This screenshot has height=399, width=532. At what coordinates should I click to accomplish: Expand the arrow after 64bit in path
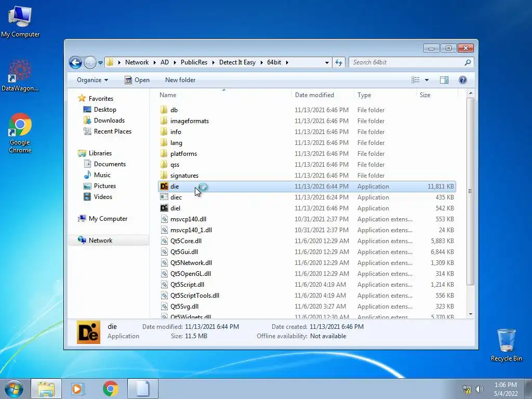pos(287,62)
